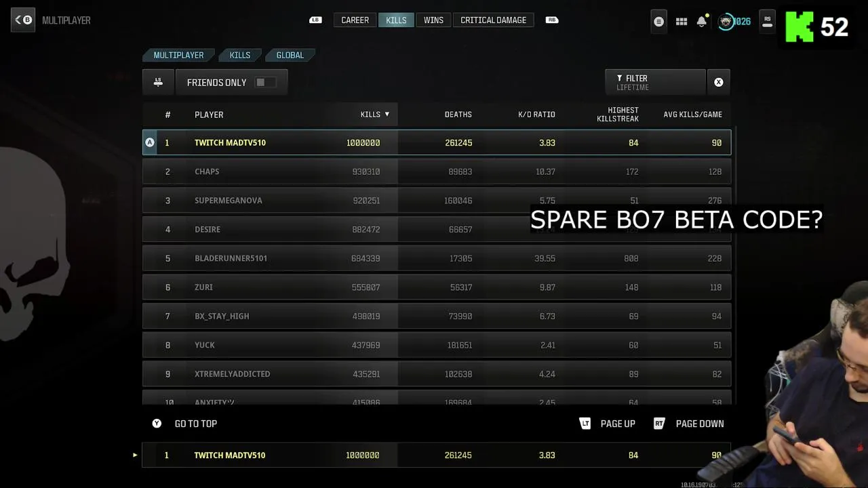Click highest killstreak value 808
This screenshot has height=488, width=868.
[x=631, y=258]
